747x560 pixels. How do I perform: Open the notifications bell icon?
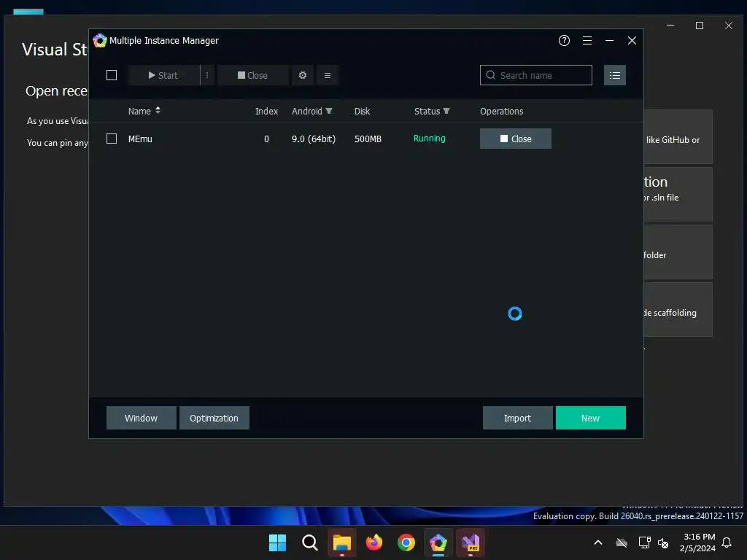click(x=727, y=542)
